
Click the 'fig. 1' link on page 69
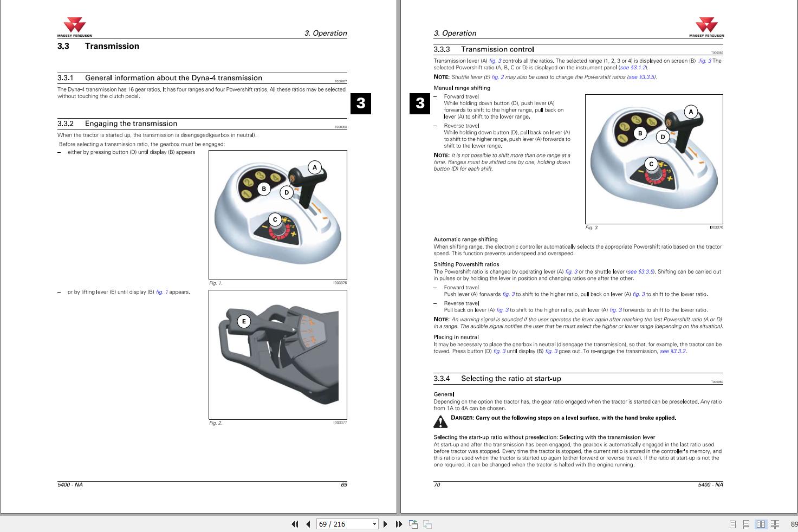162,292
